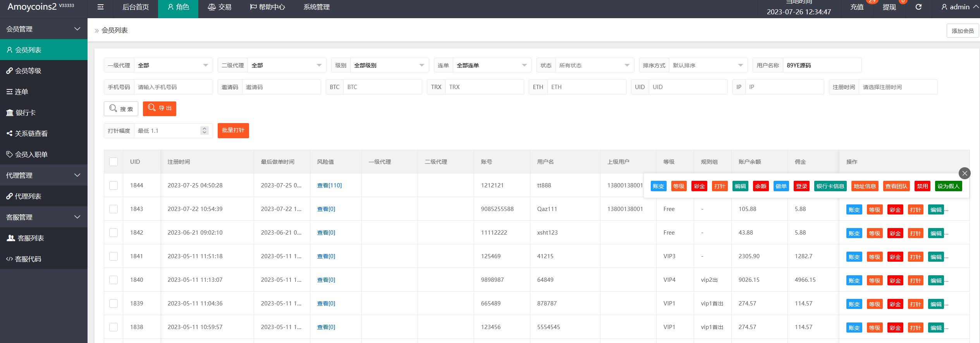Open the 系统管理 top menu
Screen dimensions: 980x343
click(316, 7)
